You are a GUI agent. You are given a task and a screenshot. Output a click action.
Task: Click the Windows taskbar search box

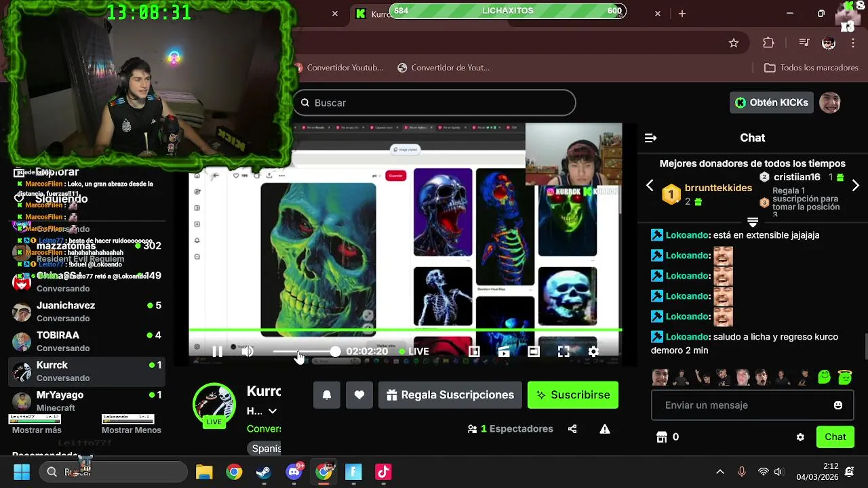pos(113,472)
